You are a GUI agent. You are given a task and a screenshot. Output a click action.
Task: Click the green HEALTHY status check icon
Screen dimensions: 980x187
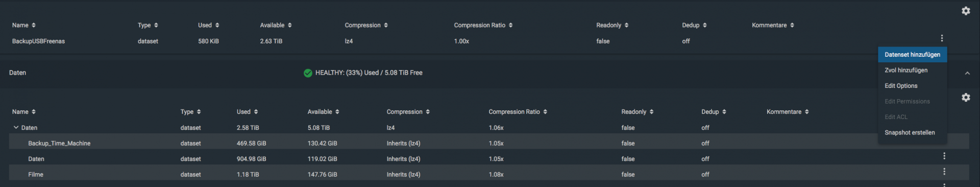(308, 73)
